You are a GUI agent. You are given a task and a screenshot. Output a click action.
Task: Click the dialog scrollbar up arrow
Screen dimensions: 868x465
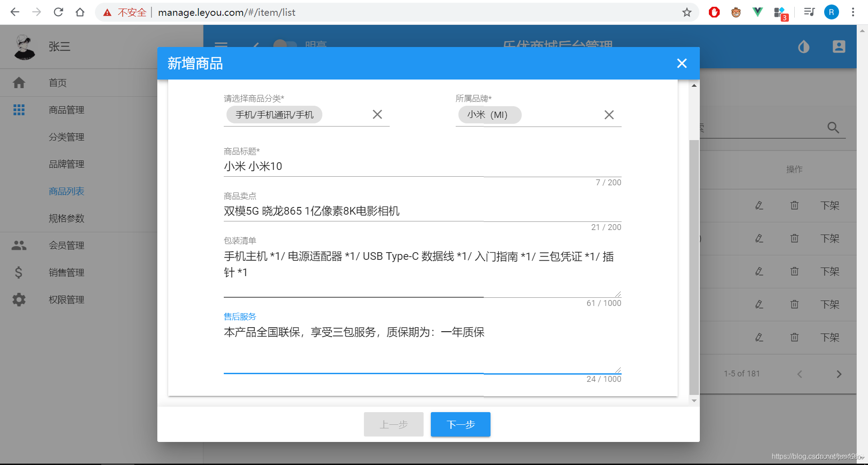click(694, 85)
